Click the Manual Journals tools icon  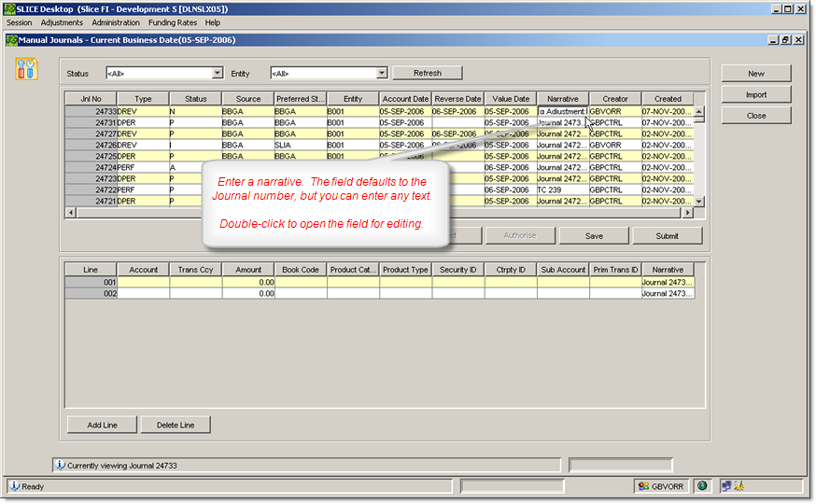tap(27, 68)
